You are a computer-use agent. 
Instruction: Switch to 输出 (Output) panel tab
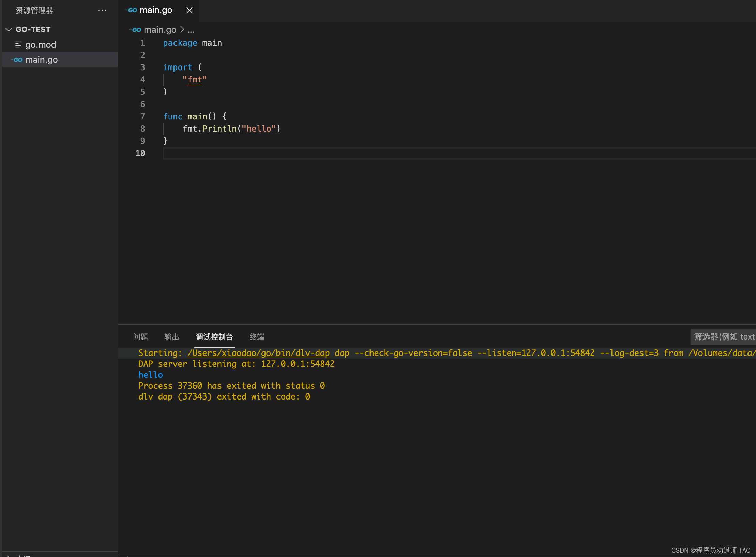point(171,337)
